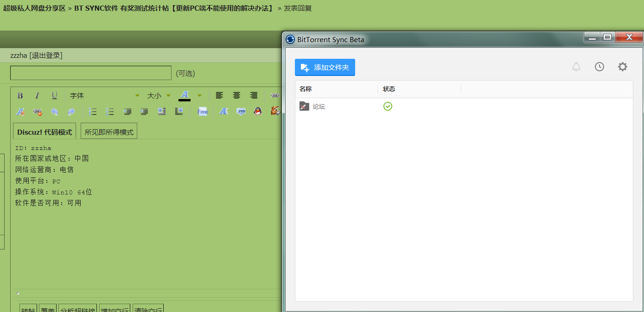Click the line '所在国家或地区：中国'

(52, 158)
